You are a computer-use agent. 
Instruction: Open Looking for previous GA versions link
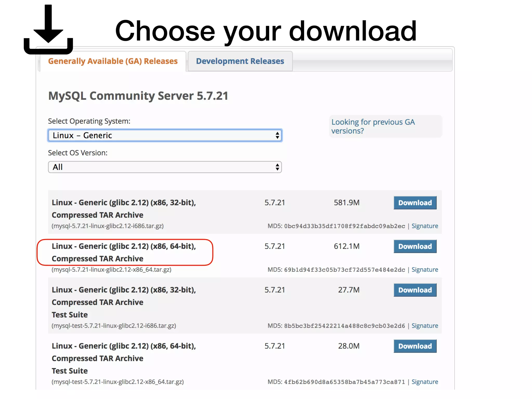[x=373, y=126]
